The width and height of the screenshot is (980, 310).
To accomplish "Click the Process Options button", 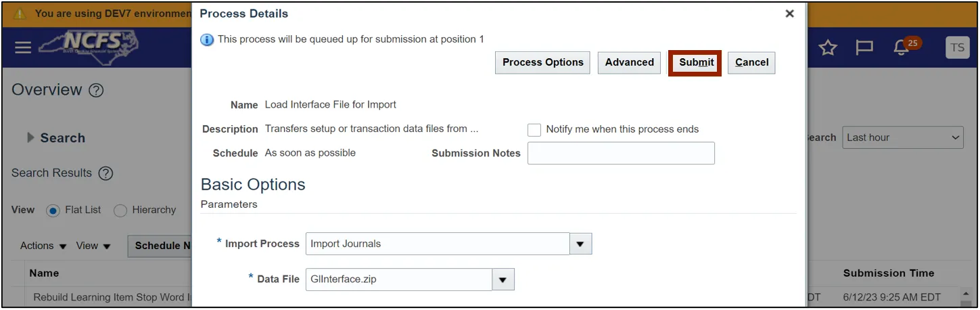I will point(542,63).
